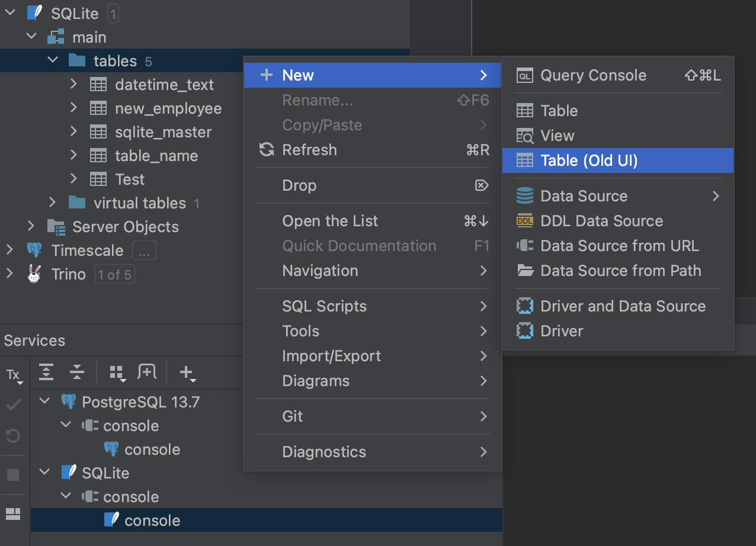756x546 pixels.
Task: Click the Stop square icon in Services
Action: pyautogui.click(x=13, y=475)
